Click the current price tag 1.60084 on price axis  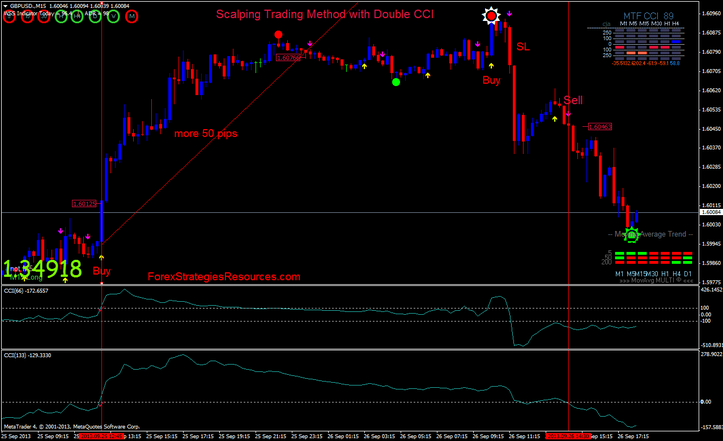(x=711, y=212)
